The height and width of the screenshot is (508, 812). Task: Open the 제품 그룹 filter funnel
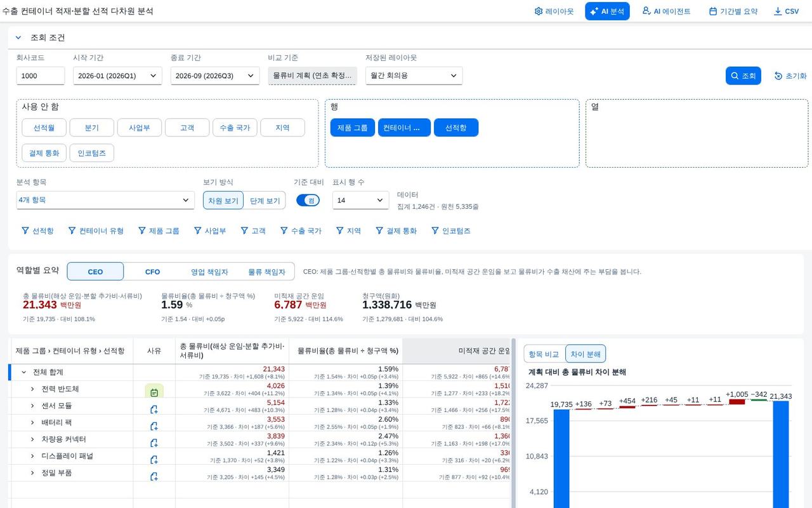click(x=159, y=231)
